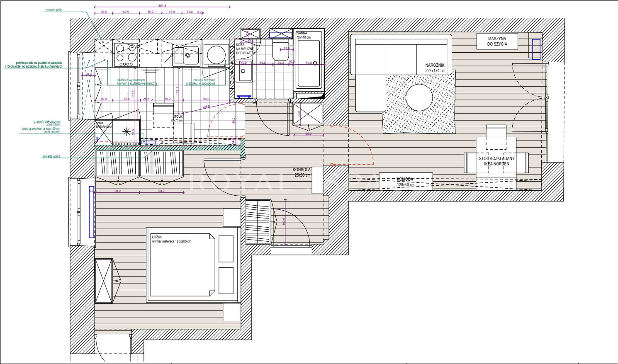Image resolution: width=618 pixels, height=364 pixels.
Task: Select the 'otwarte półki' annotation
Action: coord(54,10)
